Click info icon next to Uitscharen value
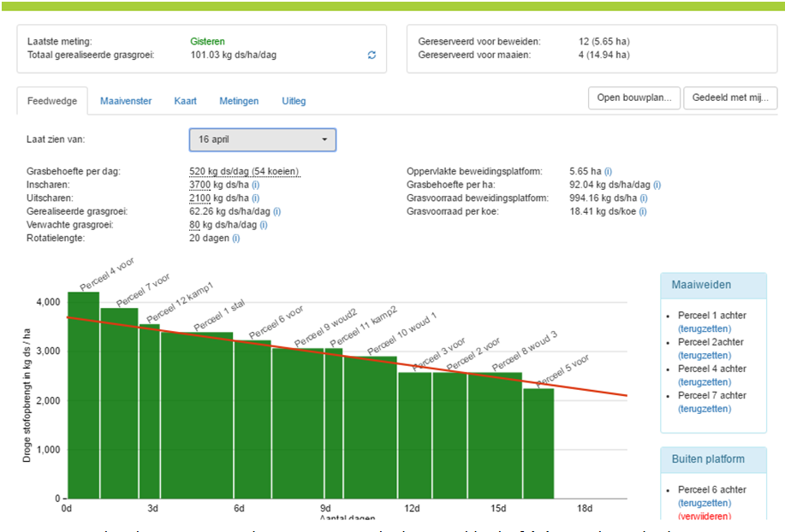 pyautogui.click(x=256, y=198)
